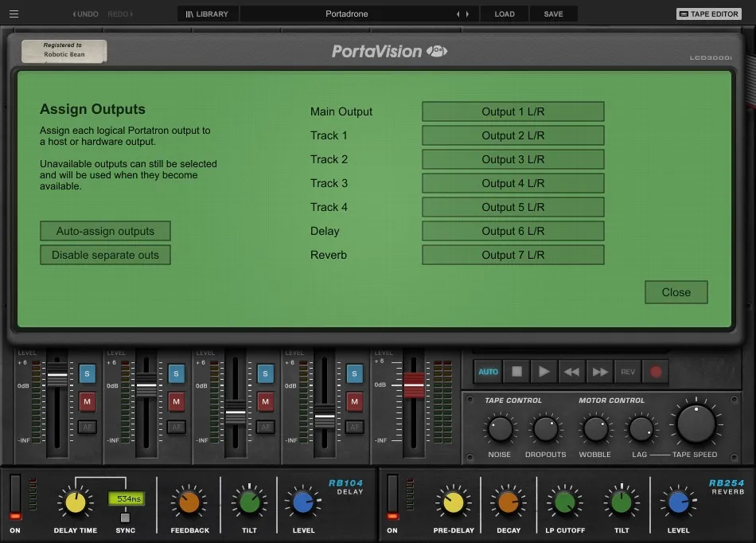Click the Save button
This screenshot has width=756, height=543.
[x=553, y=14]
